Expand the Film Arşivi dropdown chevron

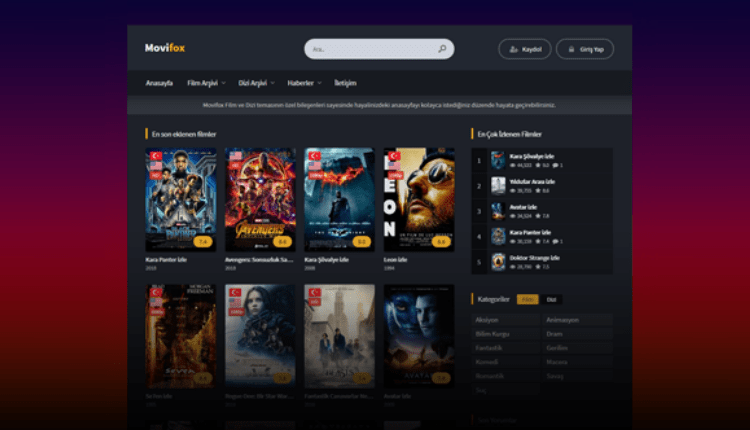click(223, 83)
